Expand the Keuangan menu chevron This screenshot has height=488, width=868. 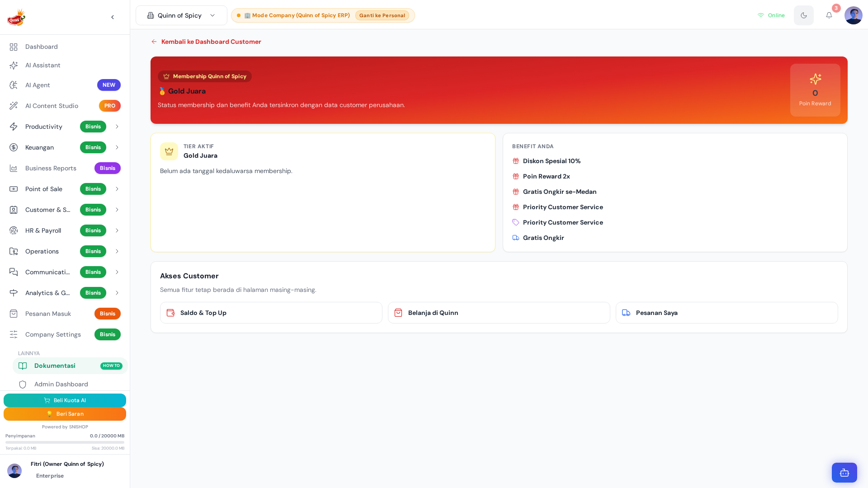coord(117,147)
